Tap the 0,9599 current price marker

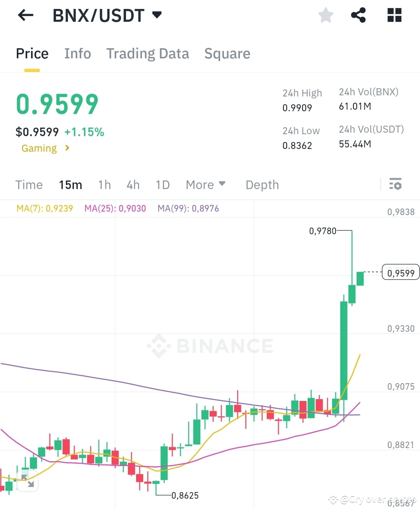401,273
